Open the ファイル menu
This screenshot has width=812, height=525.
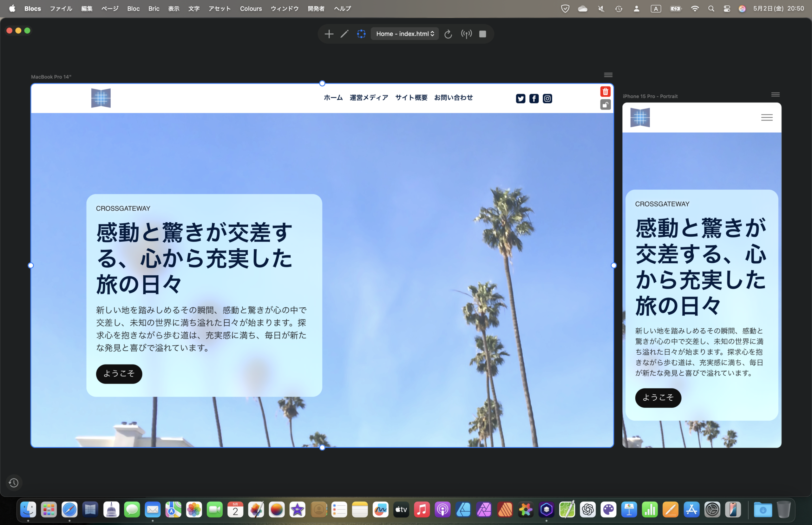coord(61,9)
